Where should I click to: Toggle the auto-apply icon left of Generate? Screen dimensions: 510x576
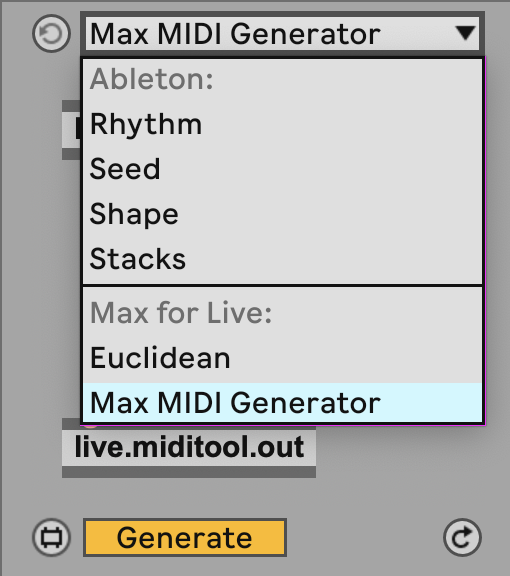click(51, 537)
